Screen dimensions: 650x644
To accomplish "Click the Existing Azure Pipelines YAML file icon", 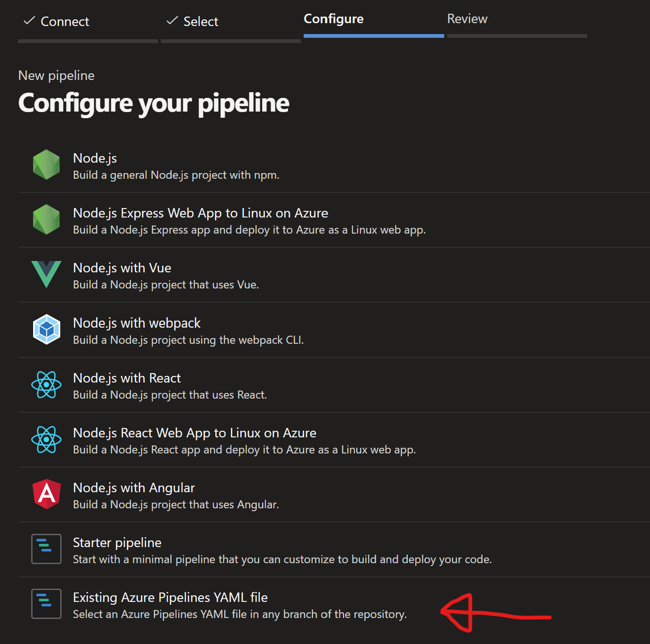I will [46, 604].
